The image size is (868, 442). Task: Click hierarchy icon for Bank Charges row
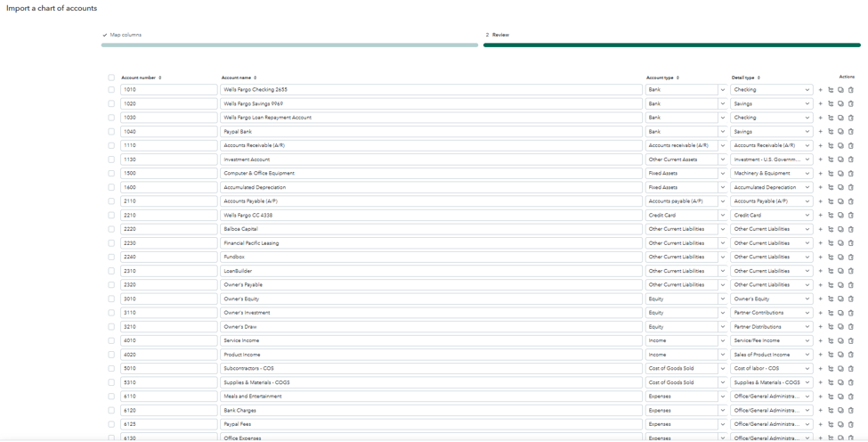pos(831,411)
